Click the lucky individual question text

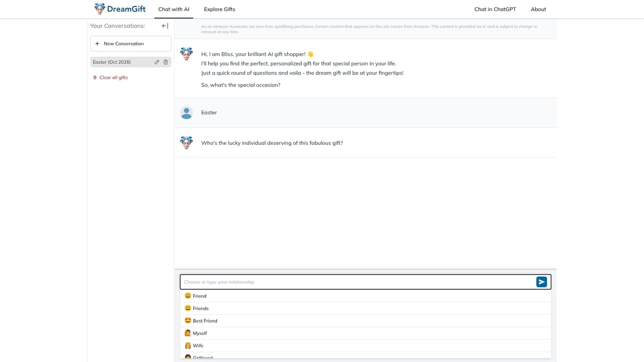(x=272, y=143)
